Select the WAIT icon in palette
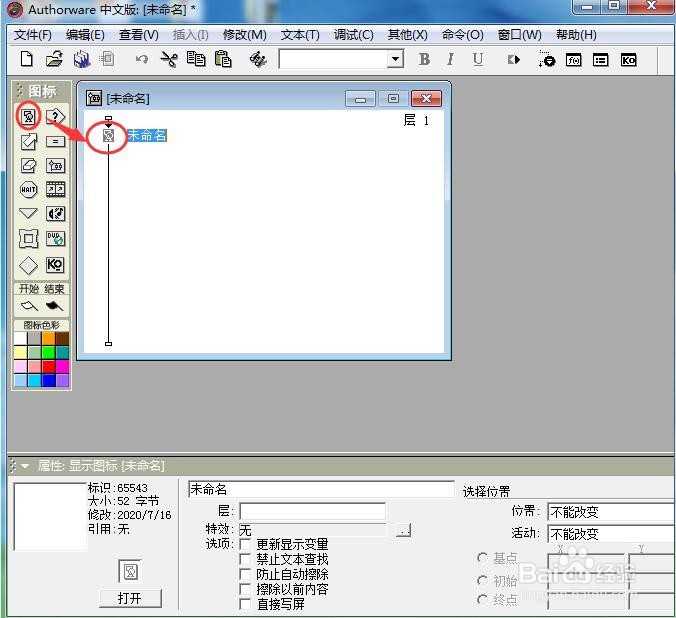Screen dimensions: 676x618 28,189
